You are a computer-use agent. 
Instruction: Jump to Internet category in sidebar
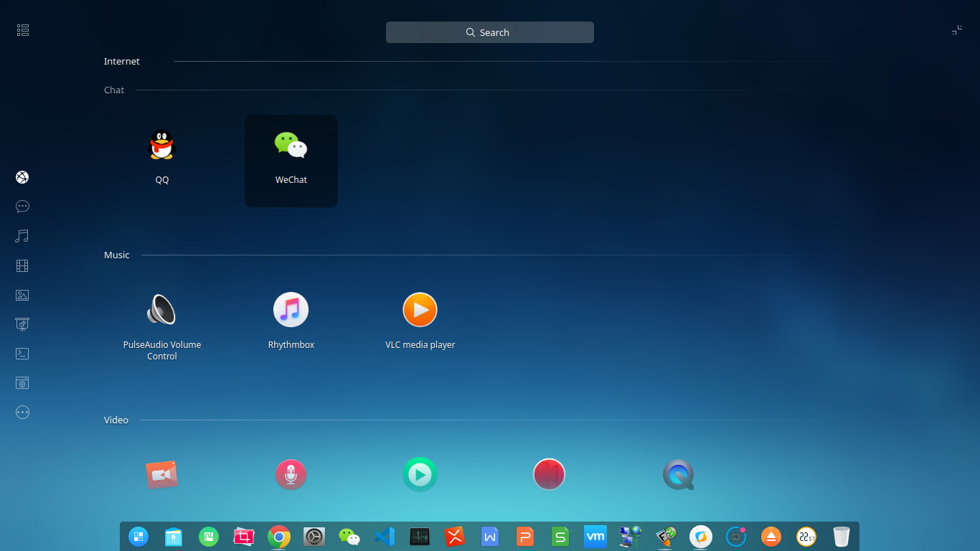(22, 177)
